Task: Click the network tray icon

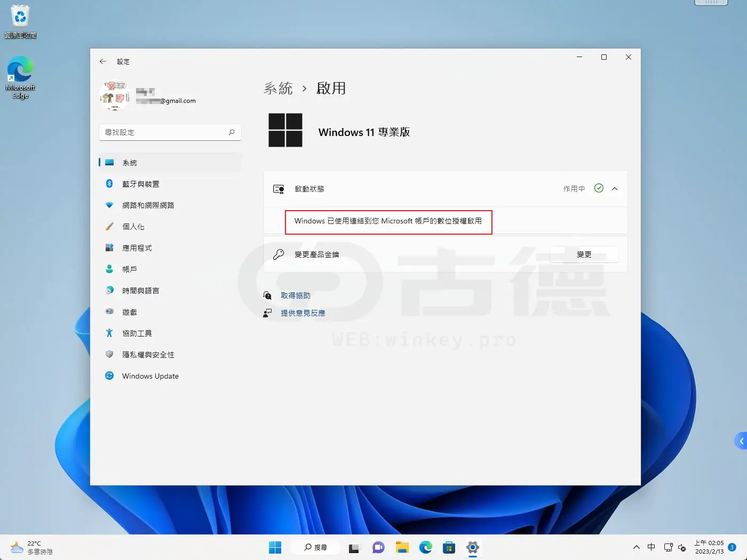Action: 668,547
